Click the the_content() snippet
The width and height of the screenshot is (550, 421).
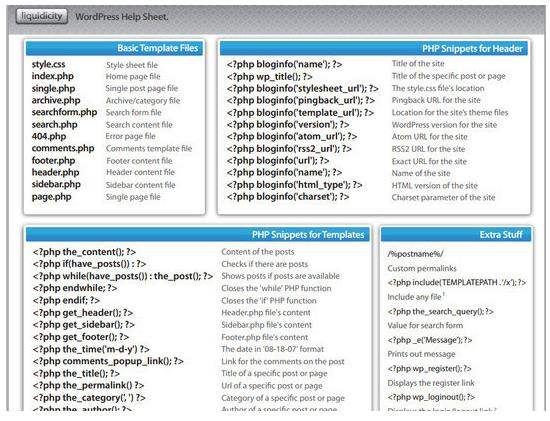[x=84, y=252]
